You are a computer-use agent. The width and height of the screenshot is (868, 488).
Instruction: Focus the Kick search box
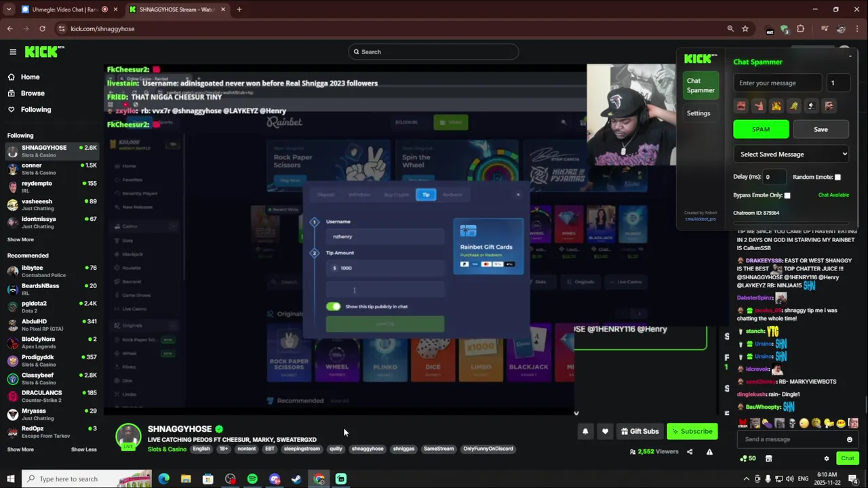433,52
